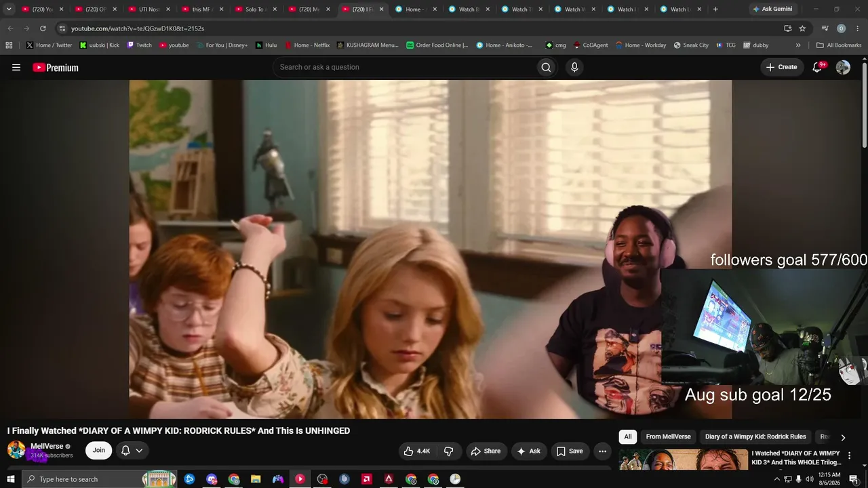Open notification preferences bell dropdown for MellVerse
This screenshot has width=868, height=488.
(x=132, y=450)
